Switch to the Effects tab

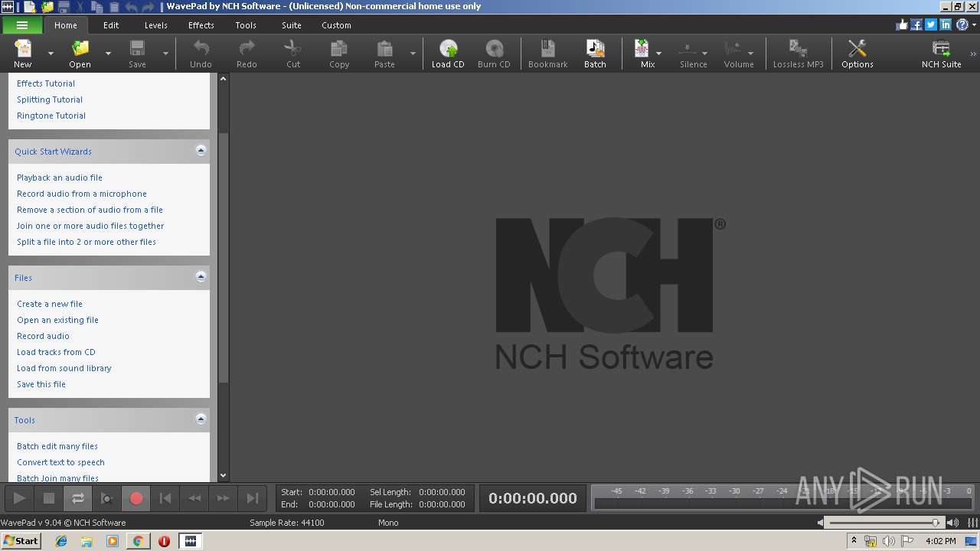[x=201, y=25]
